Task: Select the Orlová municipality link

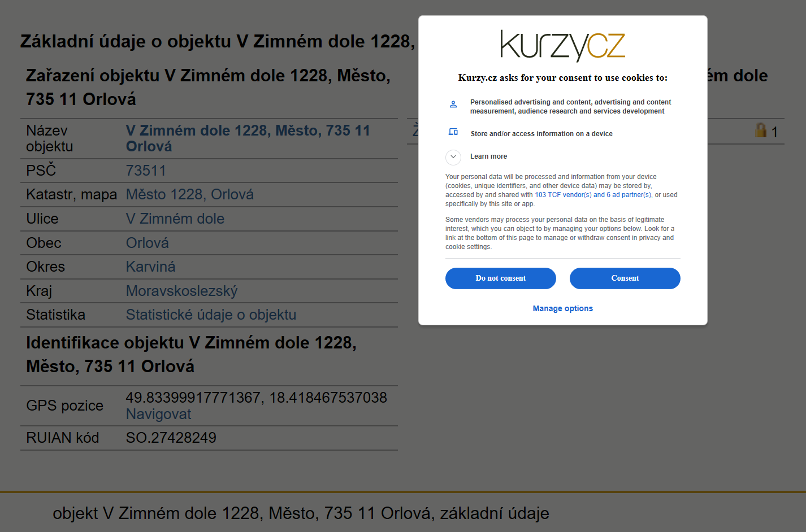Action: point(147,243)
